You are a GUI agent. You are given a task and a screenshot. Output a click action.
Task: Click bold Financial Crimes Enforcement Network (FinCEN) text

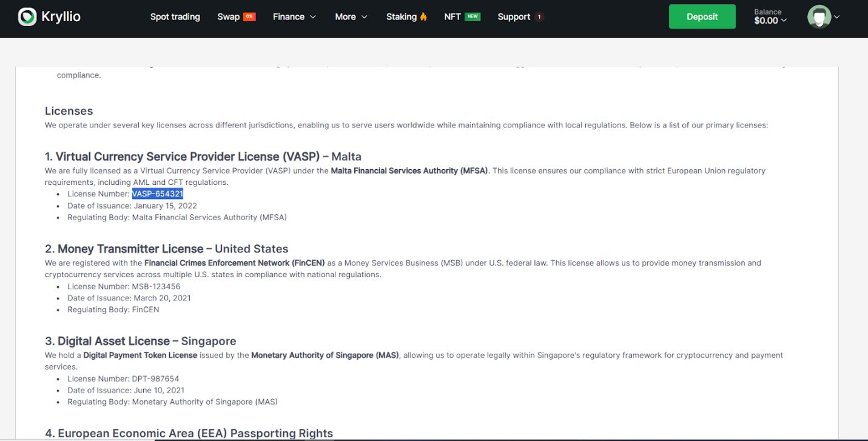click(x=235, y=263)
